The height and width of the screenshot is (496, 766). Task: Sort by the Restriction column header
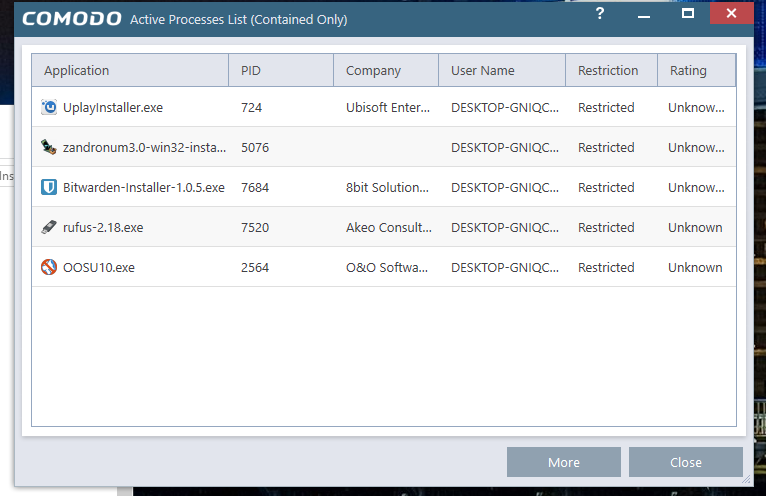[612, 70]
